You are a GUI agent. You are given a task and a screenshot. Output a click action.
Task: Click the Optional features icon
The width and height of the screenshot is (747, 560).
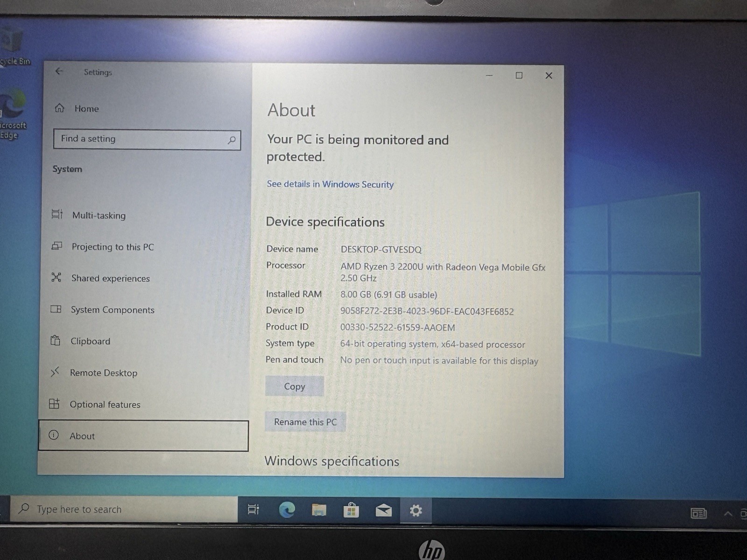[54, 404]
